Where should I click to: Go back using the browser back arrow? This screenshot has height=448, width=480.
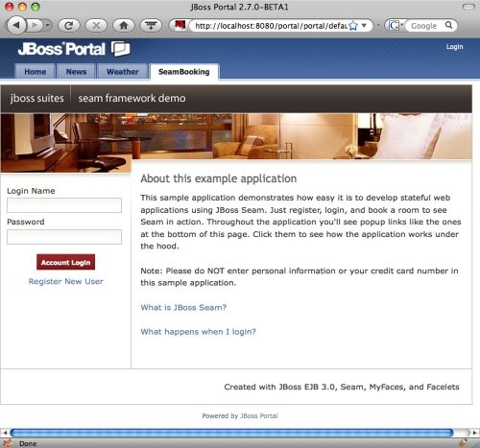(16, 25)
